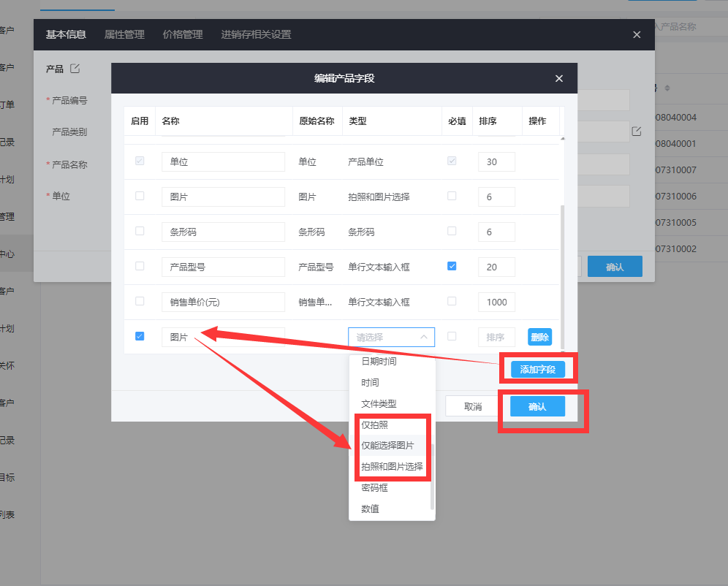Viewport: 728px width, 586px height.
Task: Edit sort value 30 for 单位
Action: coord(497,162)
